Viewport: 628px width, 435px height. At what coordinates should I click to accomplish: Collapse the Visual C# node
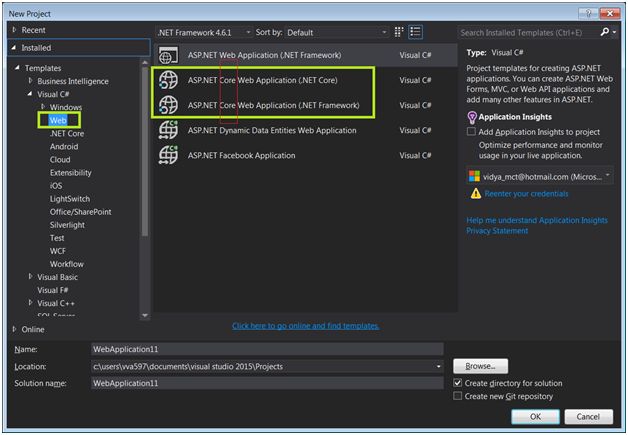30,94
